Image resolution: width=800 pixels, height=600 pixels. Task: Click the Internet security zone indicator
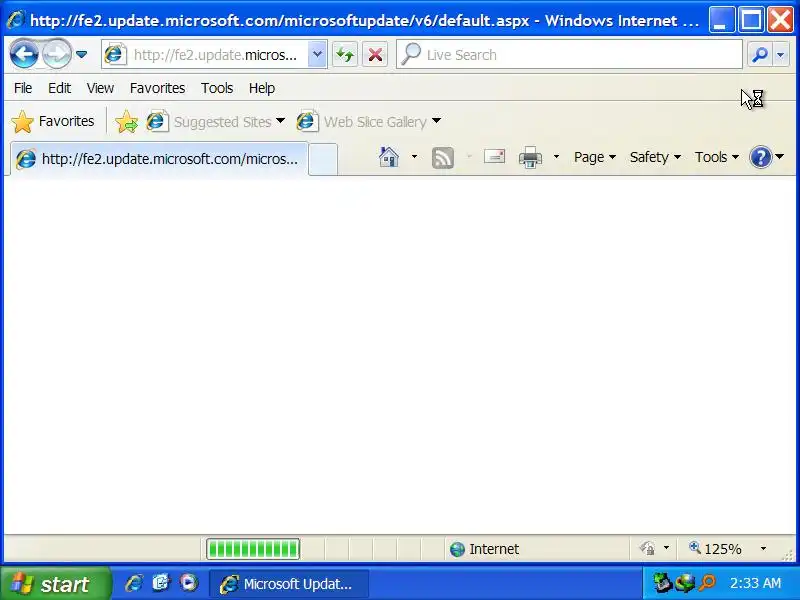(x=485, y=549)
